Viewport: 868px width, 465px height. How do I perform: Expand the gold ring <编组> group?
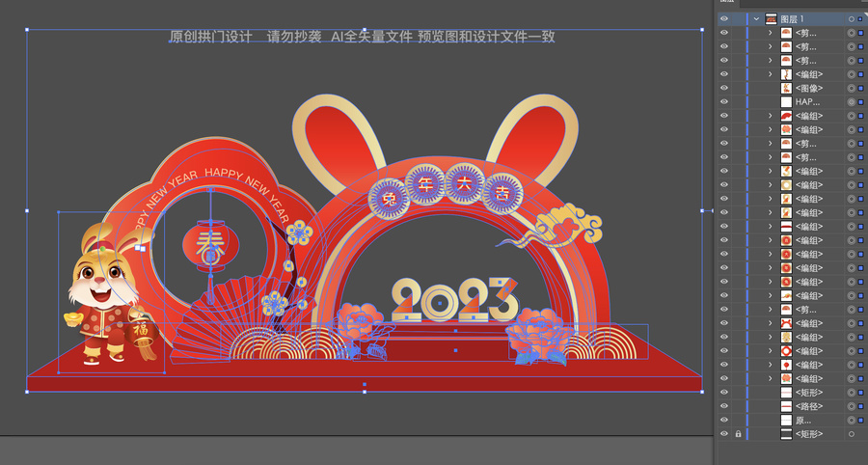770,185
